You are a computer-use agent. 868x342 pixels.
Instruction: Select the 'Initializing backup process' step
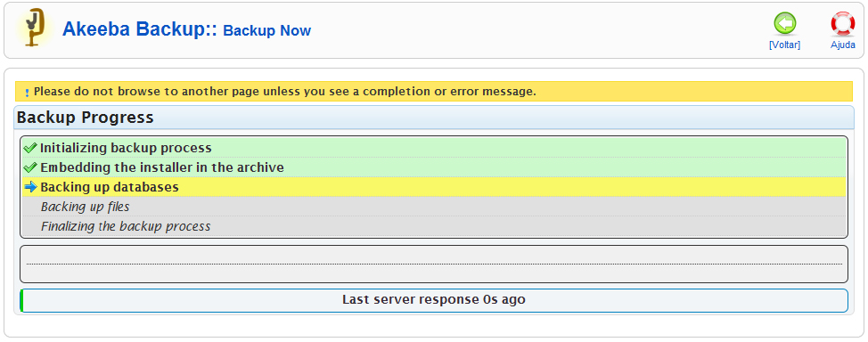[434, 149]
